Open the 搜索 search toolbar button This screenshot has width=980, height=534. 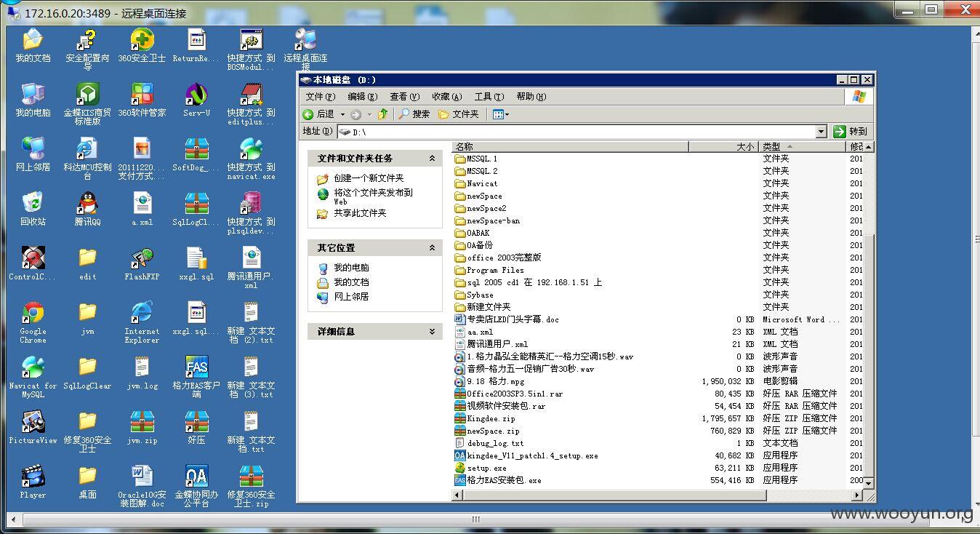pos(414,114)
